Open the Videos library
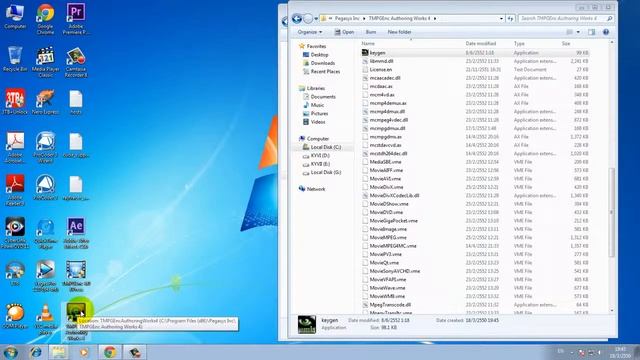This screenshot has width=640, height=360. pos(318,122)
